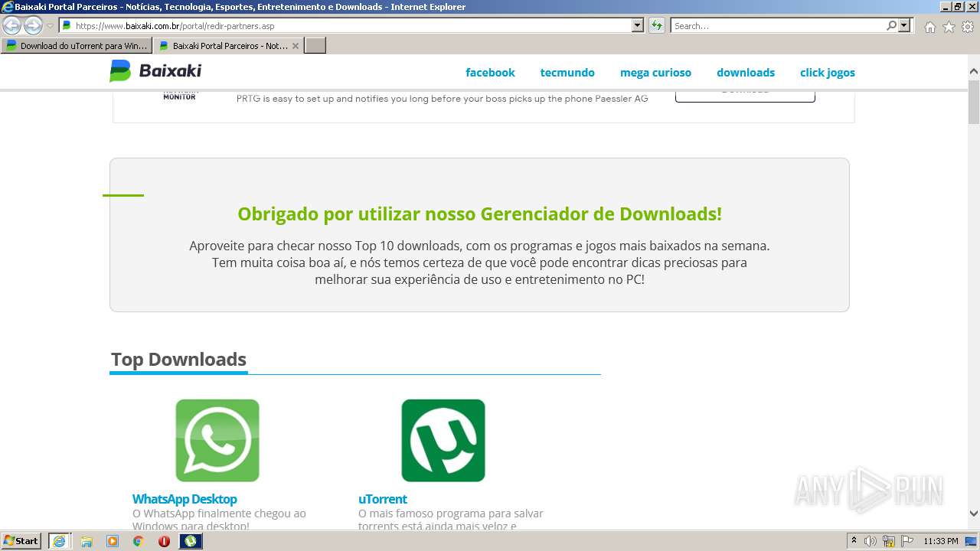Restore the Internet Explorer window
This screenshot has width=980, height=551.
coord(957,7)
